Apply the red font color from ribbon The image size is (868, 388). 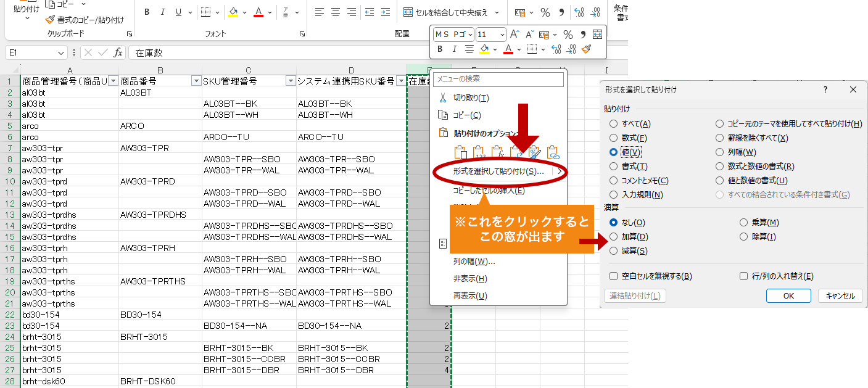(x=258, y=12)
